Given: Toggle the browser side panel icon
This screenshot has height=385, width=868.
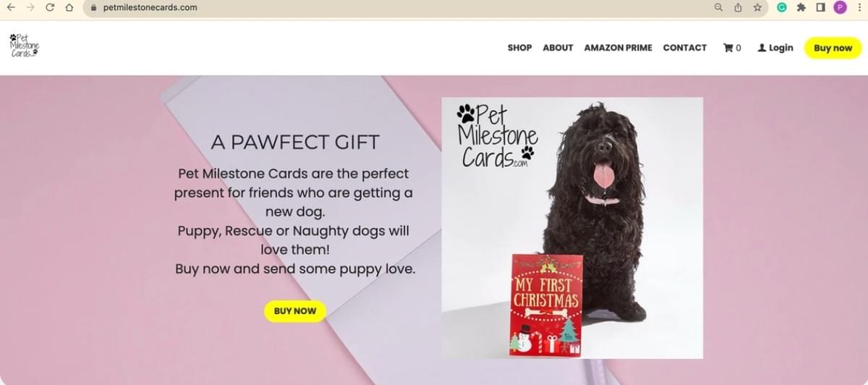Looking at the screenshot, I should [820, 7].
